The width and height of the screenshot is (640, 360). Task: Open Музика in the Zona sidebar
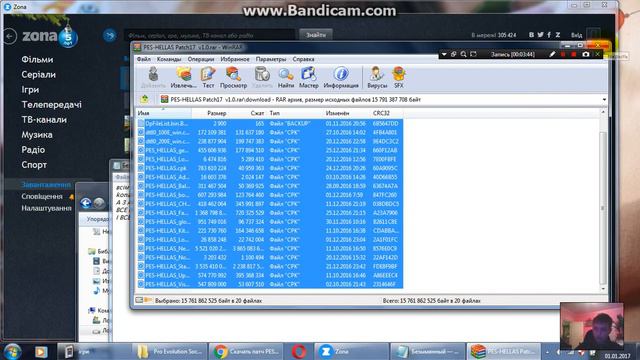click(37, 135)
